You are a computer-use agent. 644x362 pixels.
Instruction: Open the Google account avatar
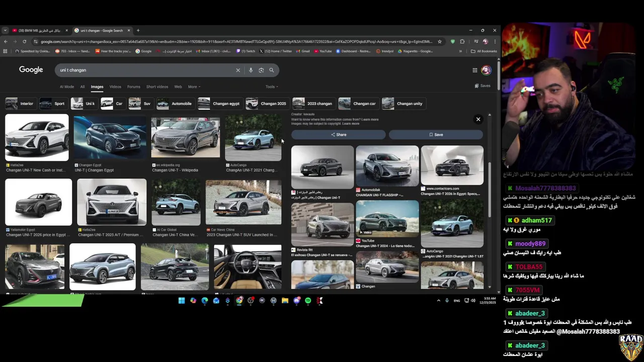[486, 70]
